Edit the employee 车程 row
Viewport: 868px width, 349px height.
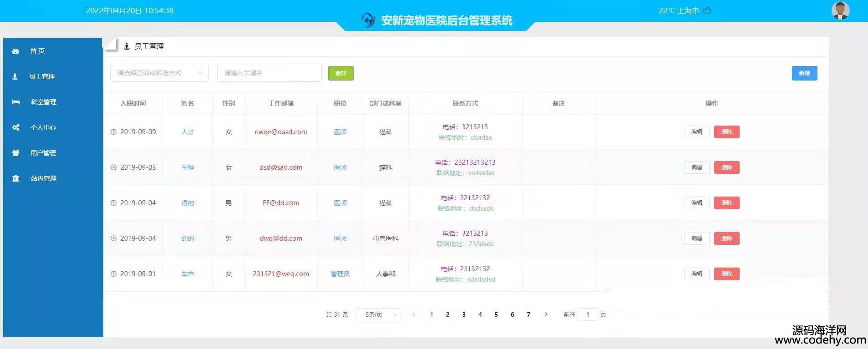click(696, 167)
